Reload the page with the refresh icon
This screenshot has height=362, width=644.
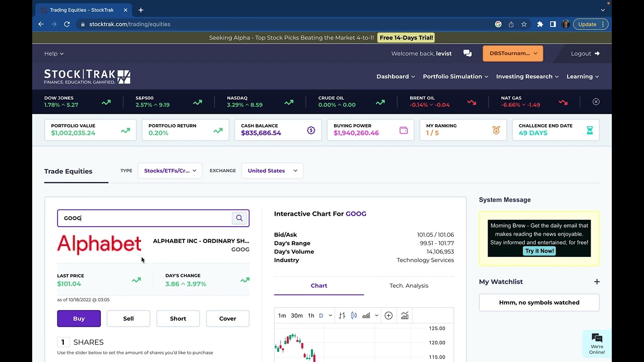click(67, 24)
